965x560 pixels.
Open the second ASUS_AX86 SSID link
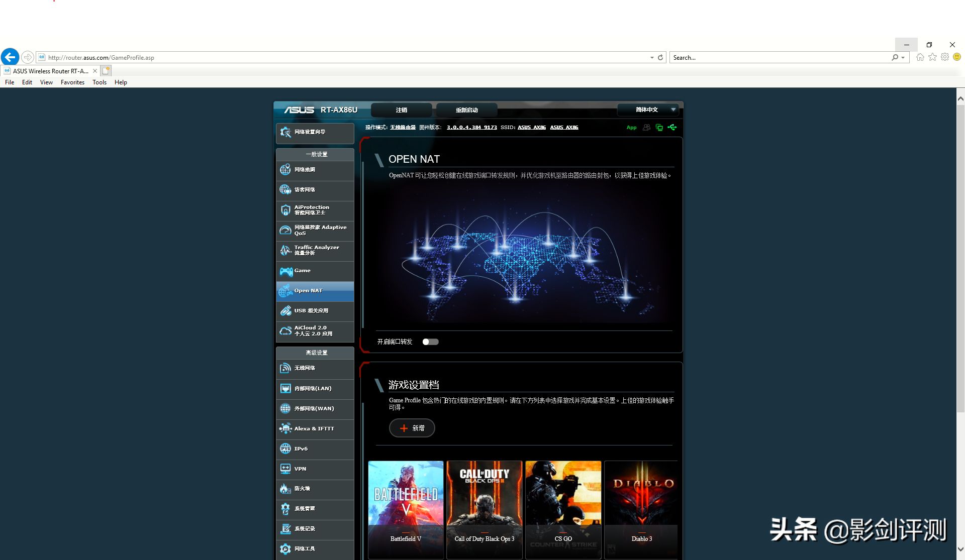pyautogui.click(x=564, y=128)
